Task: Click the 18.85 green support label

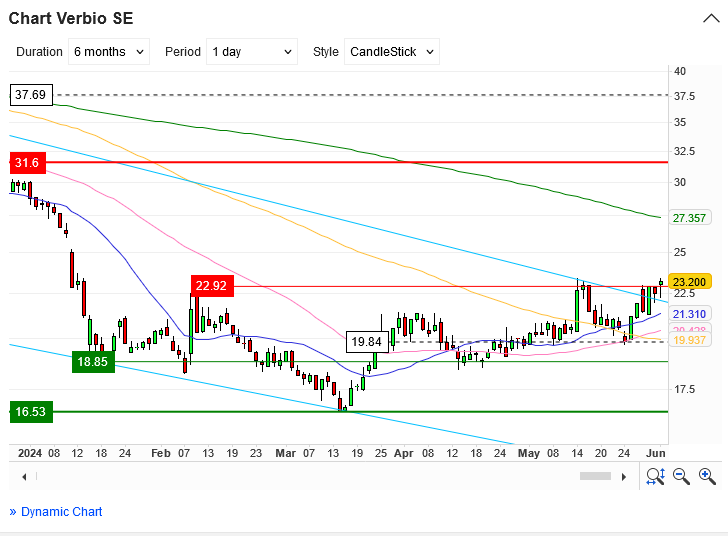Action: pos(93,362)
